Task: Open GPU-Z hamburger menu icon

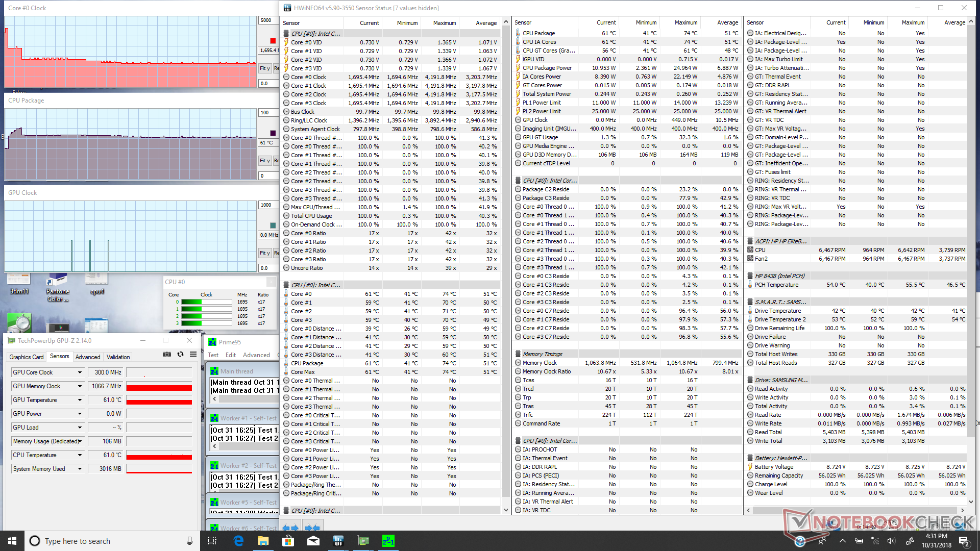Action: (193, 354)
